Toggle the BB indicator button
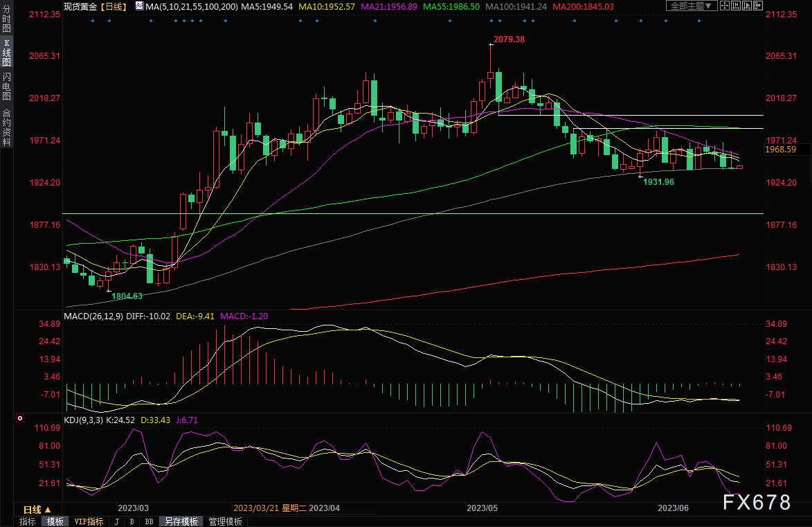 (x=149, y=521)
